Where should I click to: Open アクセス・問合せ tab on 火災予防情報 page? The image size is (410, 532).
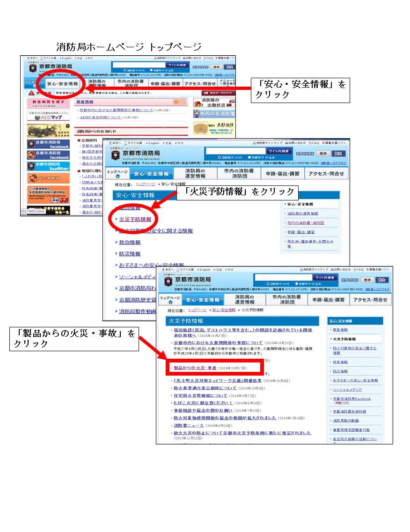(x=370, y=300)
